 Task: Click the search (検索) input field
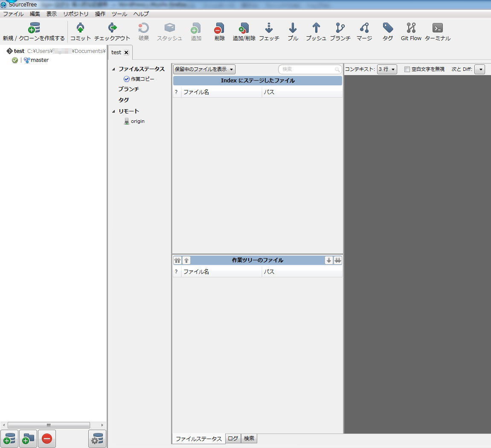(x=307, y=69)
